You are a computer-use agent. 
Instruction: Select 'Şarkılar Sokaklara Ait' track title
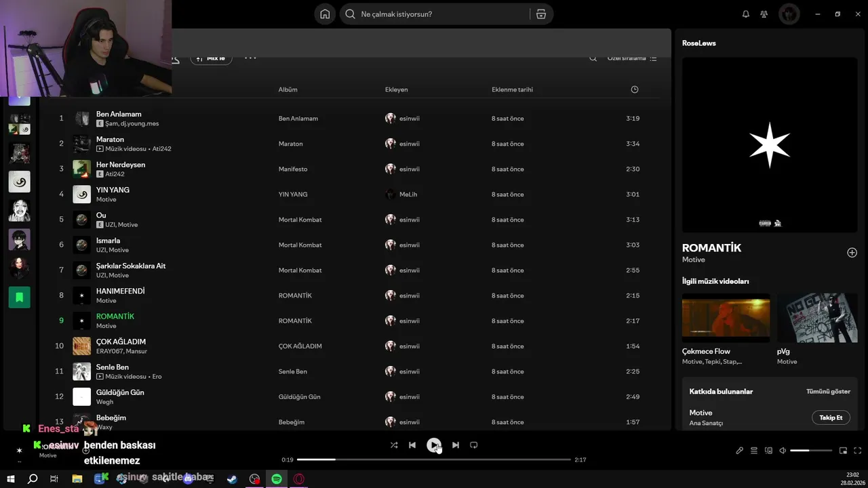pyautogui.click(x=131, y=266)
